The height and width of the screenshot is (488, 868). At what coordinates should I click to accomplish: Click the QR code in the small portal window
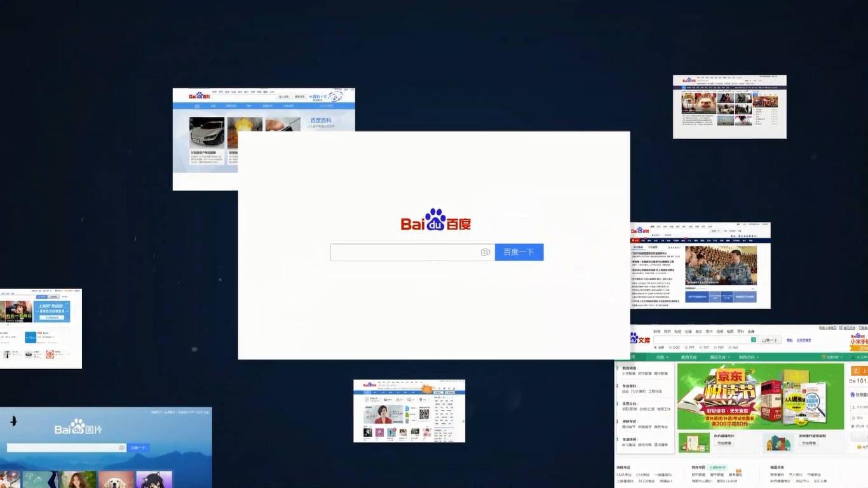[424, 414]
